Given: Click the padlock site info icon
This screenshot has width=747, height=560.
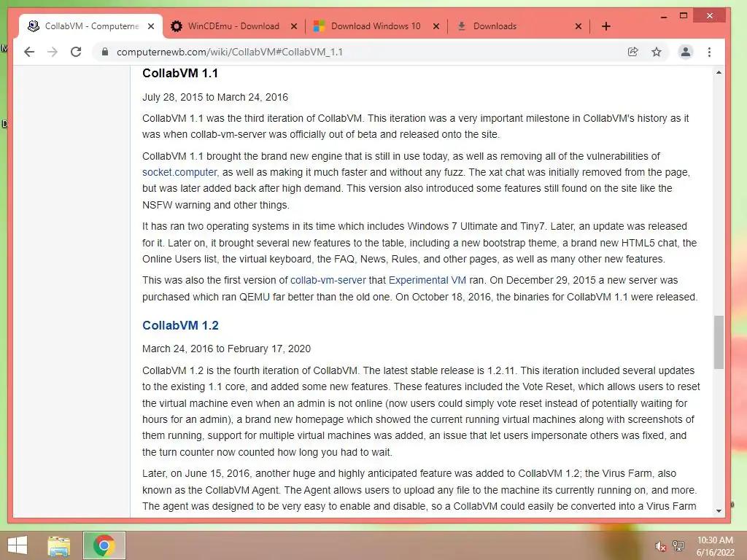Looking at the screenshot, I should tap(105, 52).
